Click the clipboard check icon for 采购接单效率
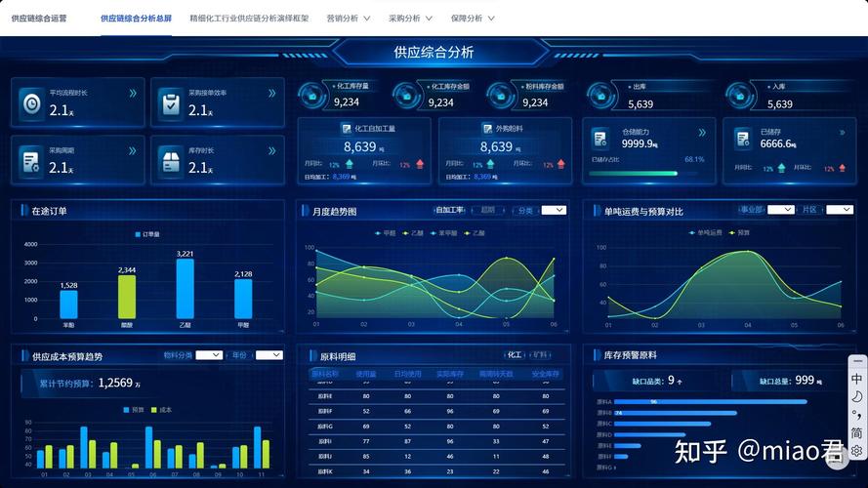 coord(171,103)
